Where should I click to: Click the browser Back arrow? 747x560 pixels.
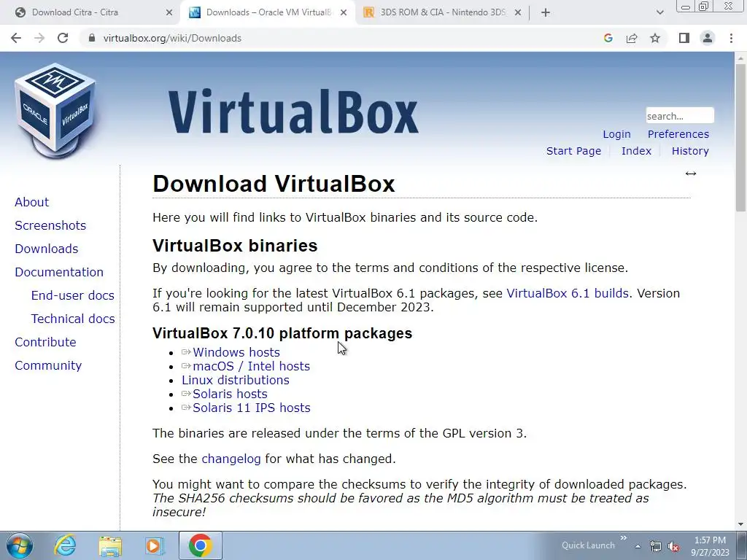click(x=16, y=38)
